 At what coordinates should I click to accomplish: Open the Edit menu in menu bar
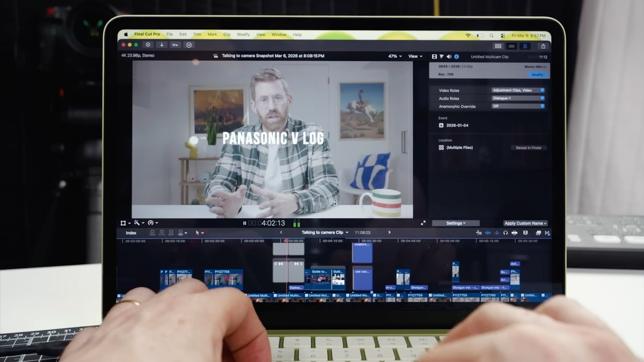point(183,34)
